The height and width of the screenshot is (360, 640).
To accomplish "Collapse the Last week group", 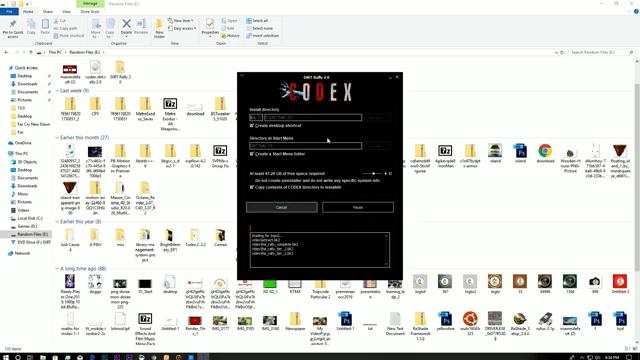I will (57, 91).
